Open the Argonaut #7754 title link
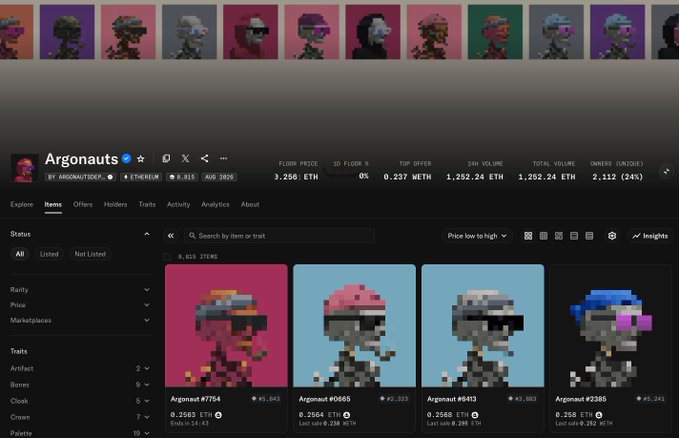Viewport: 679px width, 438px height. [x=195, y=399]
